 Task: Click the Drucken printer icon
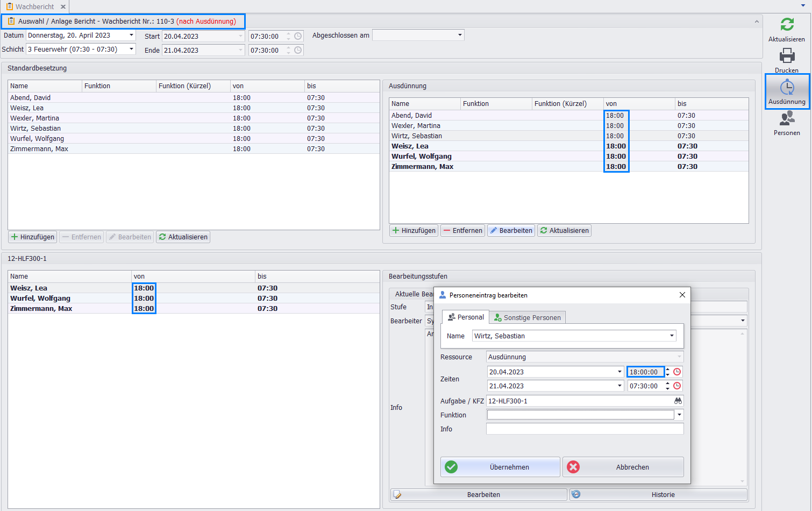[787, 56]
